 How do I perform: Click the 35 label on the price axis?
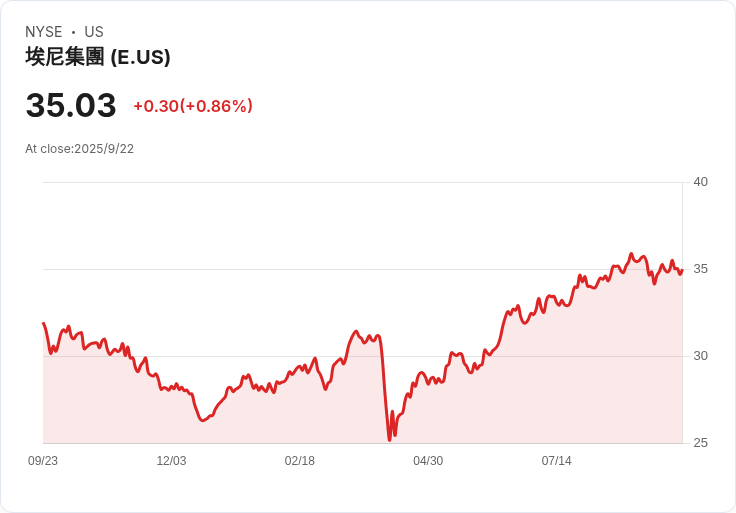(x=700, y=269)
